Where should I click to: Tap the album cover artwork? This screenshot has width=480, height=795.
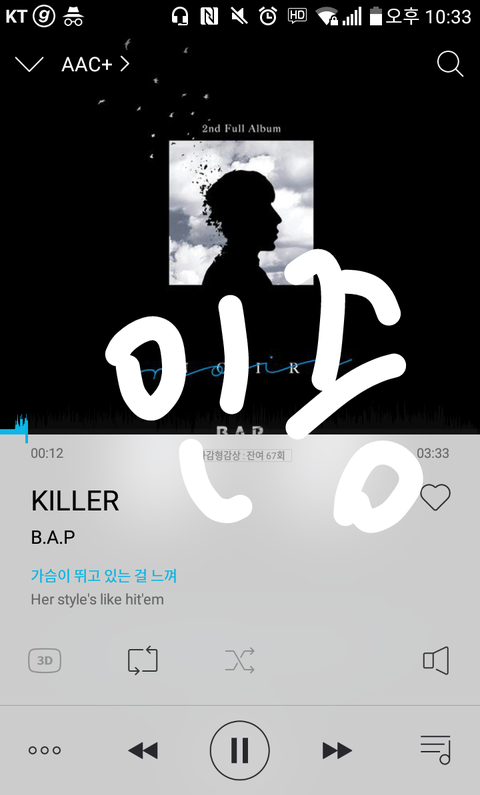(x=241, y=212)
